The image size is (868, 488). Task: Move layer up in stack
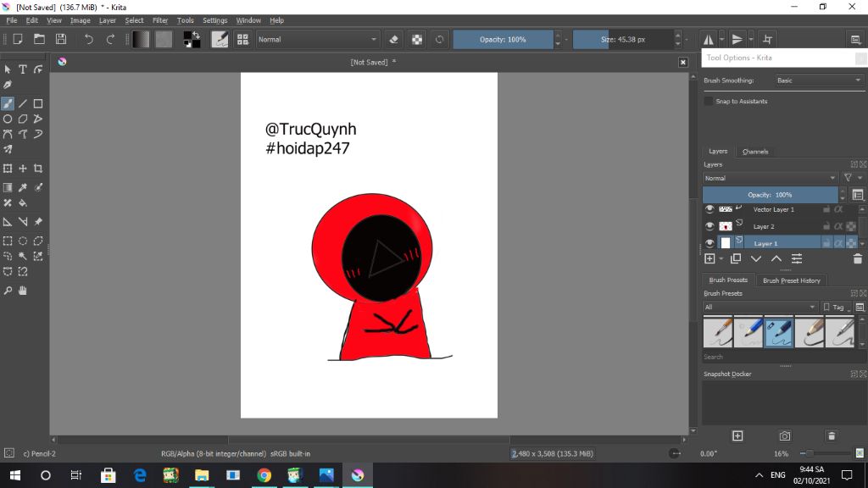(x=776, y=259)
